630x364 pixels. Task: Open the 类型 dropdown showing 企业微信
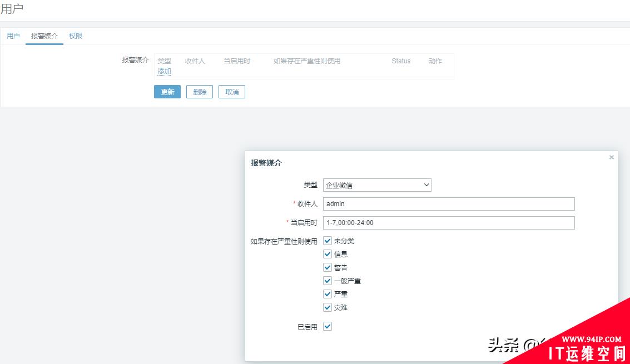(x=377, y=185)
